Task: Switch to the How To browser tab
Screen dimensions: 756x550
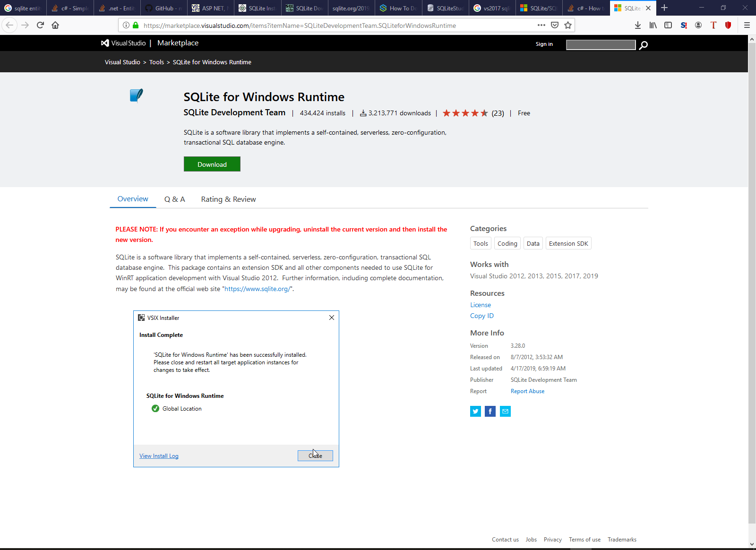Action: (x=398, y=8)
